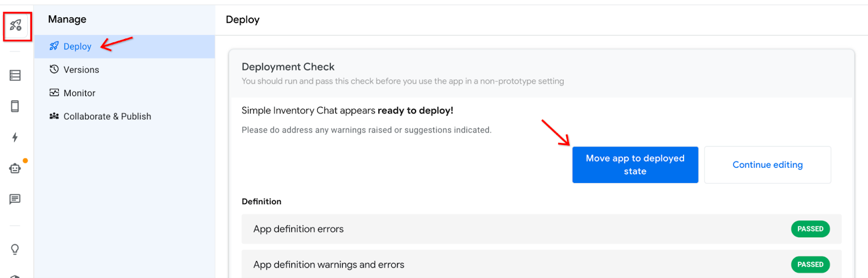
Task: Click the Continue editing button
Action: point(767,165)
